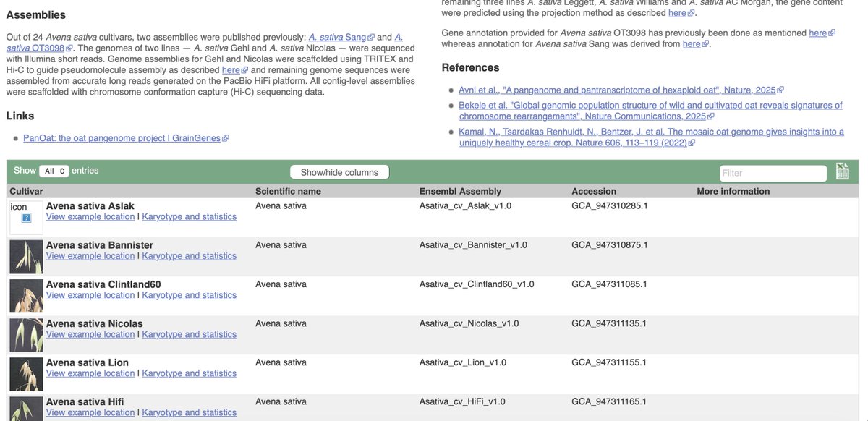Open Karyotype and statistics for Aslak

(x=190, y=216)
